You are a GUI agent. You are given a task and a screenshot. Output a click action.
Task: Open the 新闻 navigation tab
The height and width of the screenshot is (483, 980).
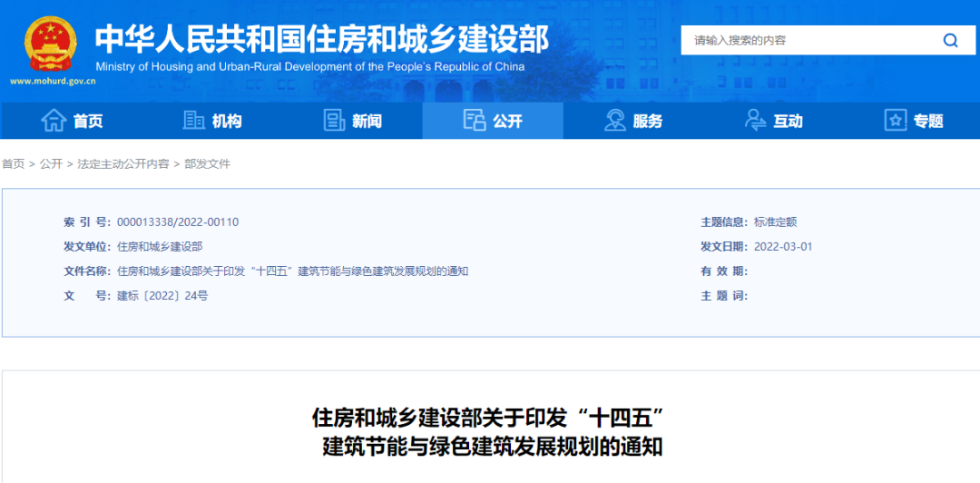(x=367, y=121)
